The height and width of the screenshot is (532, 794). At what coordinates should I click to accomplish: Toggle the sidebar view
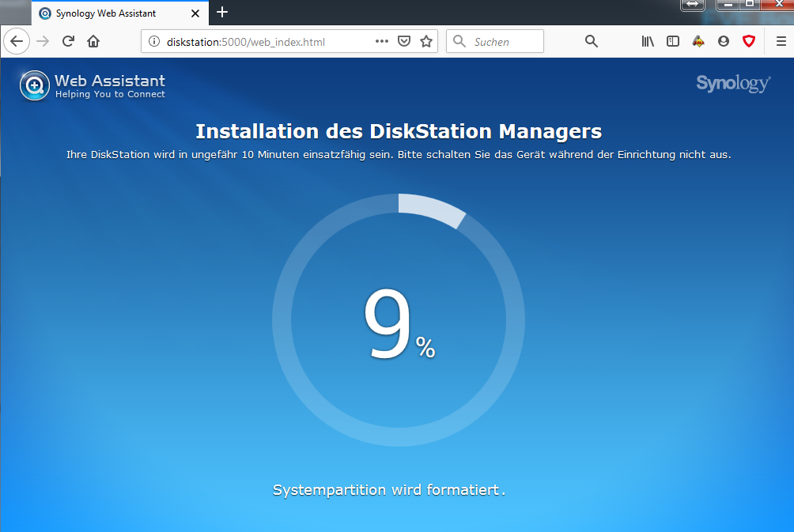click(x=673, y=42)
